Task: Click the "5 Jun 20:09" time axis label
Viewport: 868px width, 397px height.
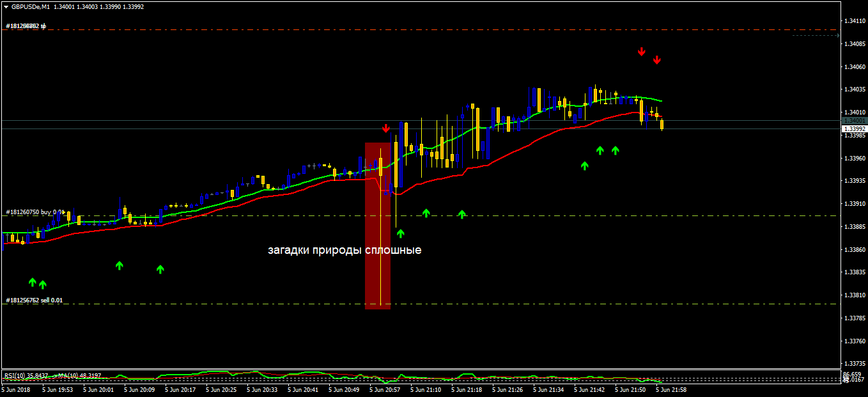Action: tap(139, 389)
